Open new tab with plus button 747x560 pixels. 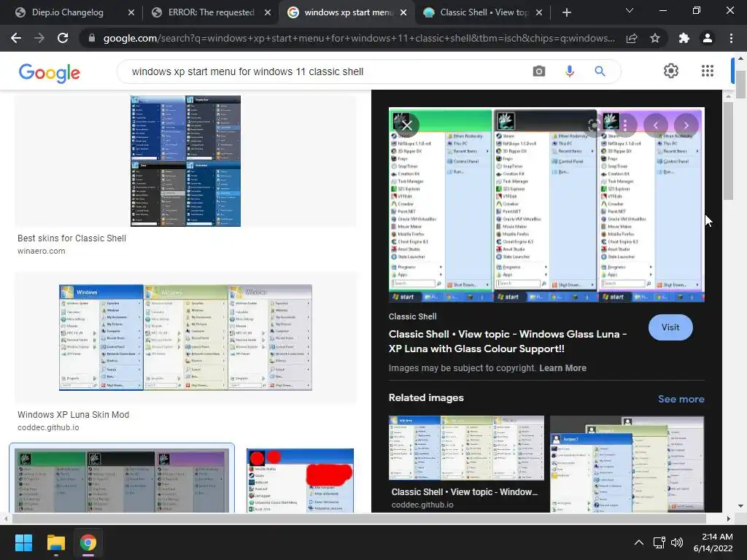click(x=566, y=13)
